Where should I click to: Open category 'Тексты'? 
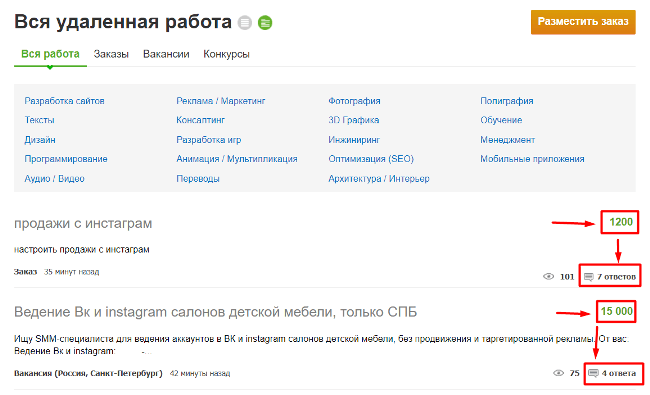point(39,120)
